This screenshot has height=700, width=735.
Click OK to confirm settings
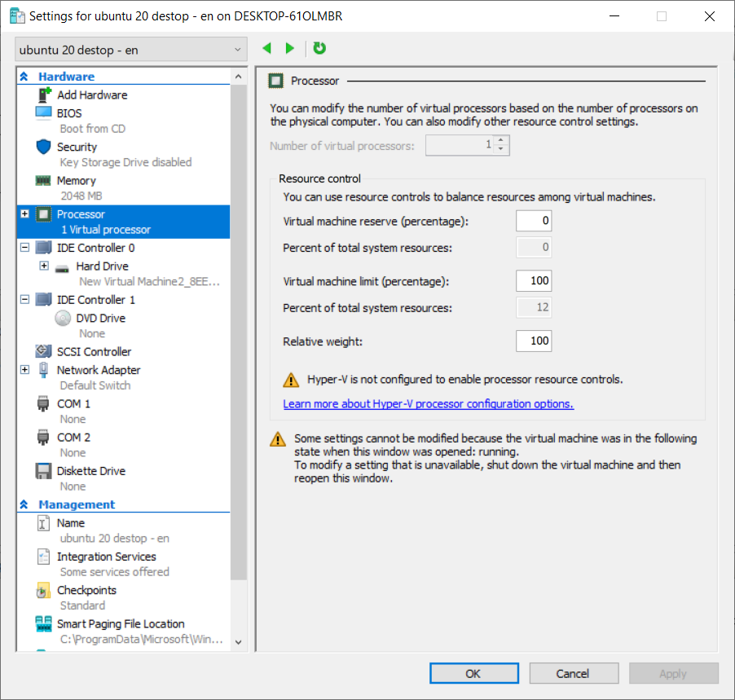(x=474, y=673)
